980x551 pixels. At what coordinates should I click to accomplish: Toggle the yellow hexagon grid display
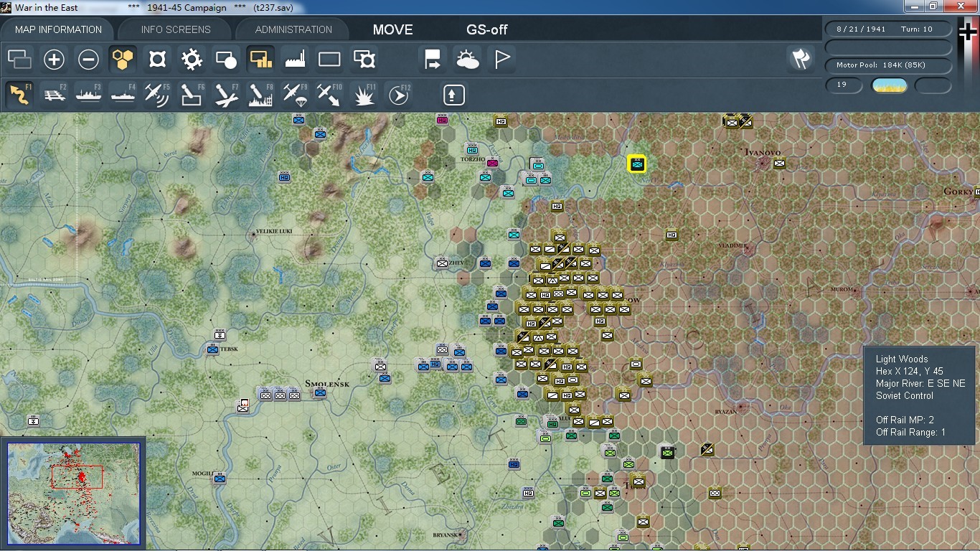pos(123,60)
